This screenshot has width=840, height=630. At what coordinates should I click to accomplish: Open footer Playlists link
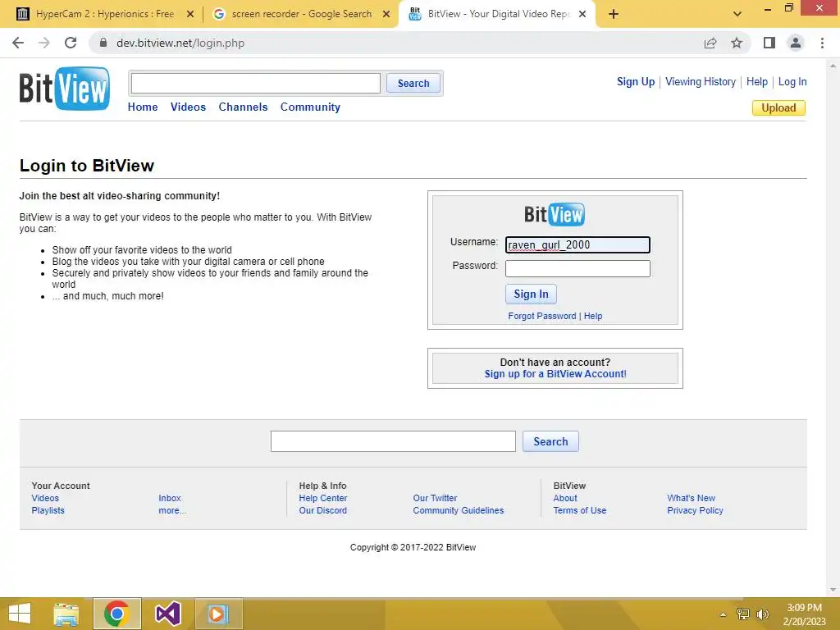pyautogui.click(x=48, y=510)
